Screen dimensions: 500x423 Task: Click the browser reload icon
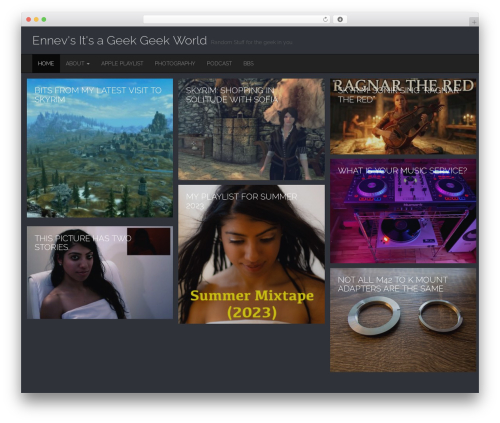pyautogui.click(x=325, y=19)
